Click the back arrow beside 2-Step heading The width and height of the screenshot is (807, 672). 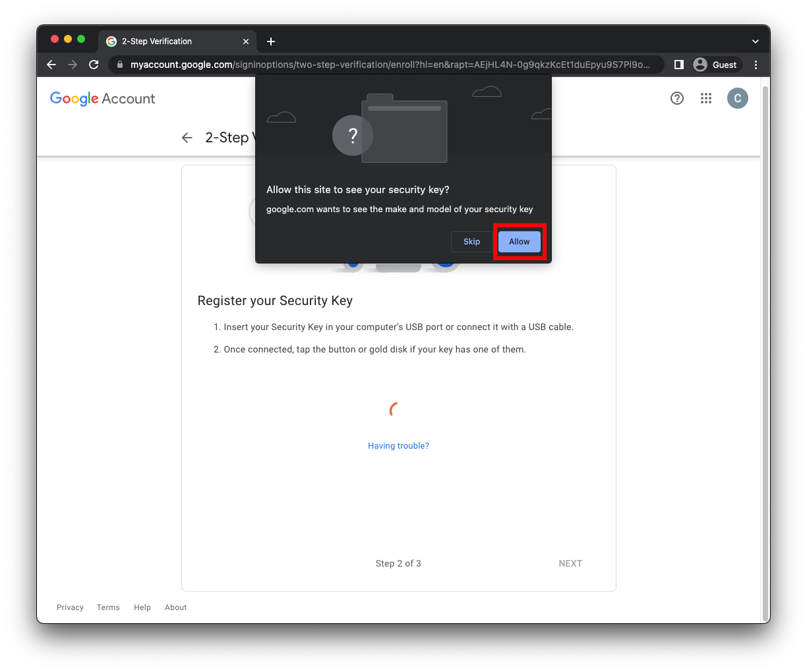(x=187, y=138)
